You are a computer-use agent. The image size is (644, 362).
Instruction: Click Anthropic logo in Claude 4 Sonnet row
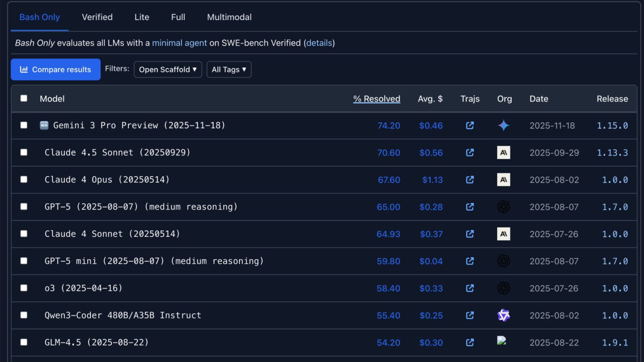pyautogui.click(x=504, y=234)
